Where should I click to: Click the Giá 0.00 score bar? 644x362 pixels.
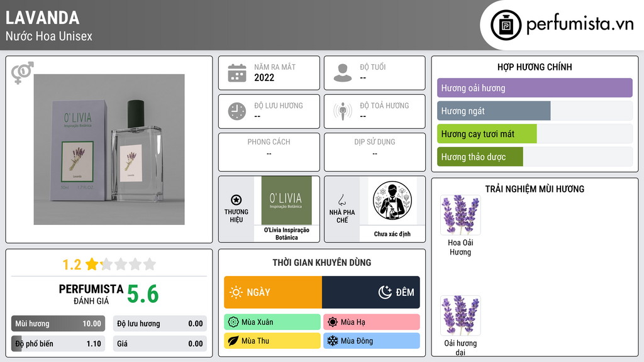click(x=160, y=344)
